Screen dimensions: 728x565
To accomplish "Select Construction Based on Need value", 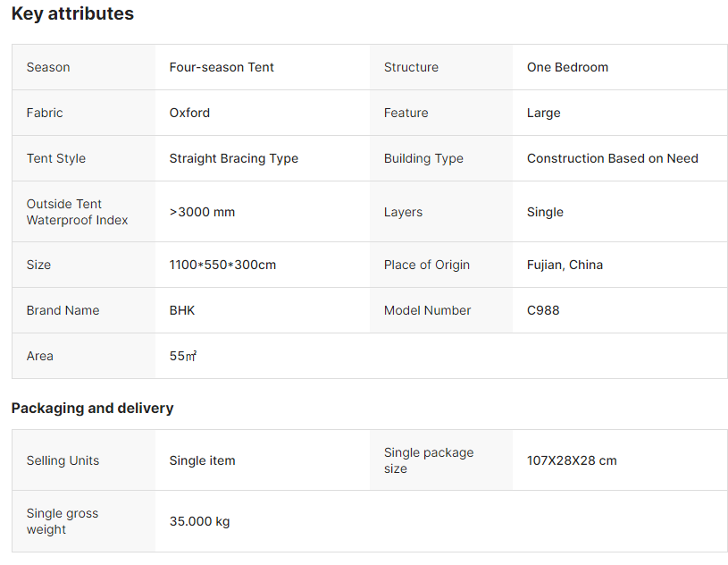I will point(612,158).
